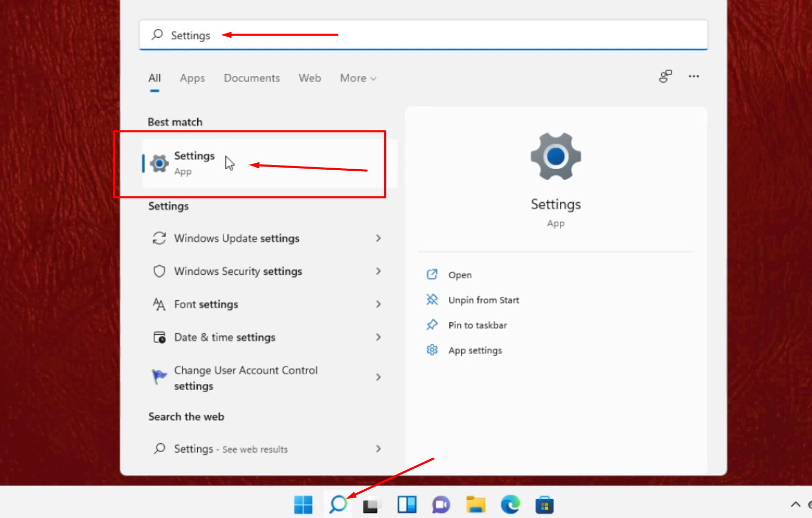
Task: Expand Date & time settings chevron
Action: coord(378,337)
